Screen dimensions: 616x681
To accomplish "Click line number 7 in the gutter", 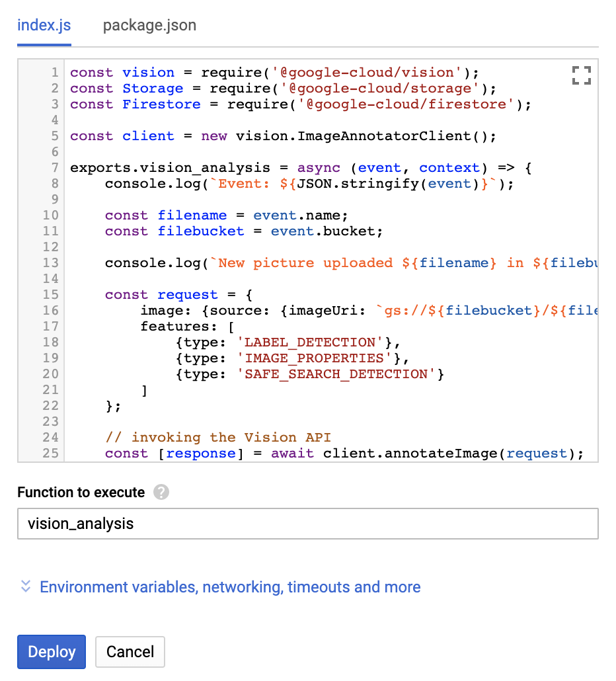I will [55, 168].
